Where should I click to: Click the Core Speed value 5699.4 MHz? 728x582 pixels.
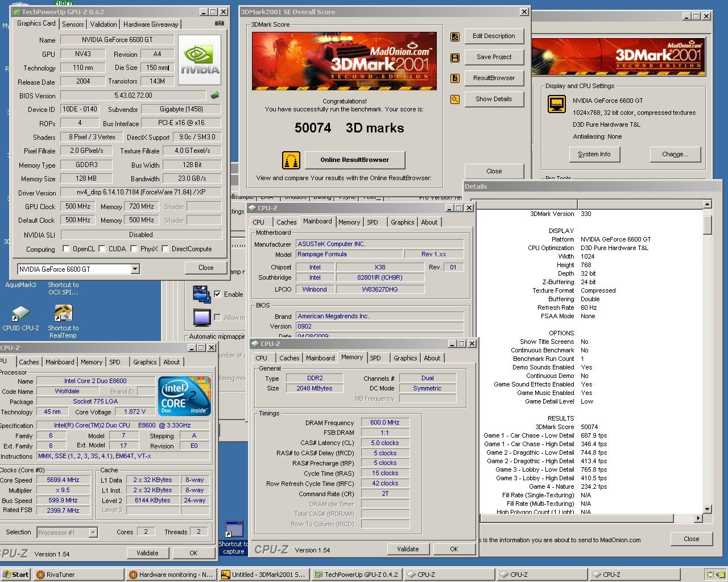[63, 480]
